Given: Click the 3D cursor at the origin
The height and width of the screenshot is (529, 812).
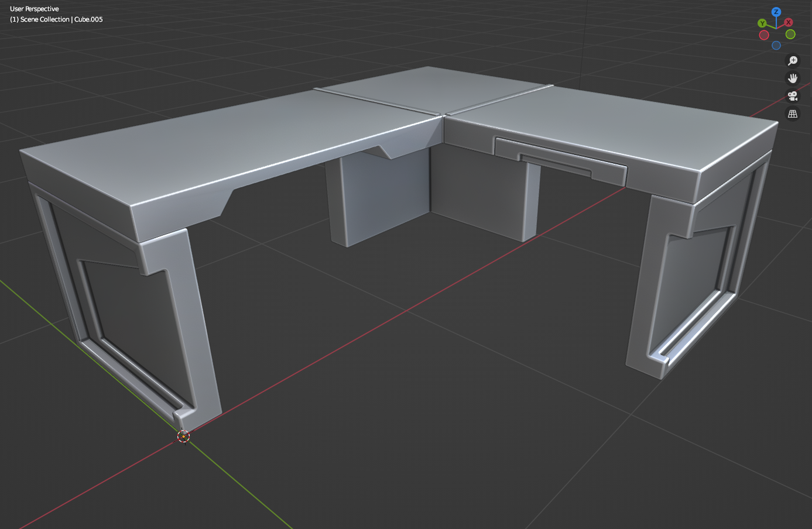Looking at the screenshot, I should click(x=184, y=436).
